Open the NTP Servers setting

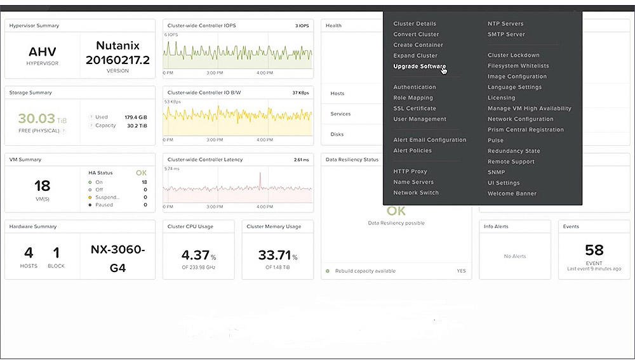pyautogui.click(x=505, y=24)
